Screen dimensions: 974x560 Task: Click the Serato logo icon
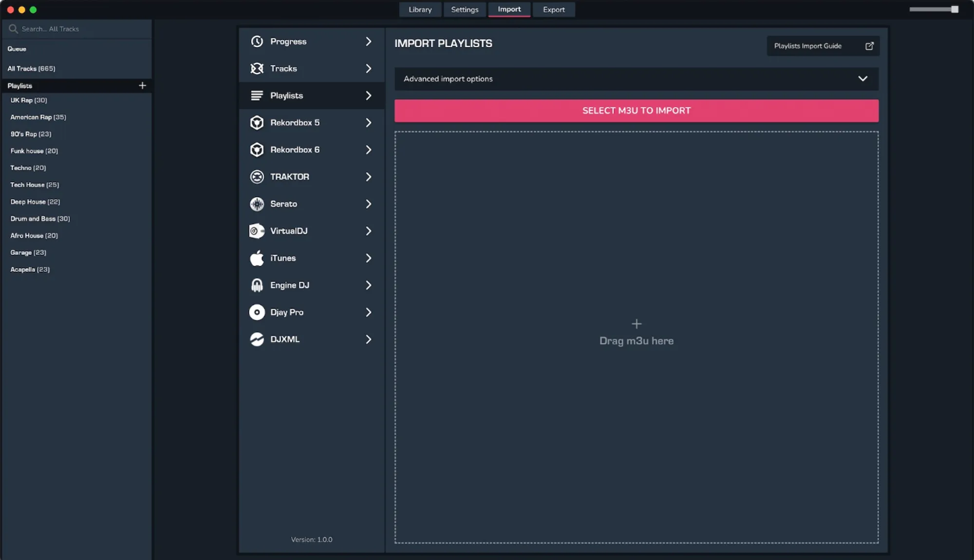257,204
